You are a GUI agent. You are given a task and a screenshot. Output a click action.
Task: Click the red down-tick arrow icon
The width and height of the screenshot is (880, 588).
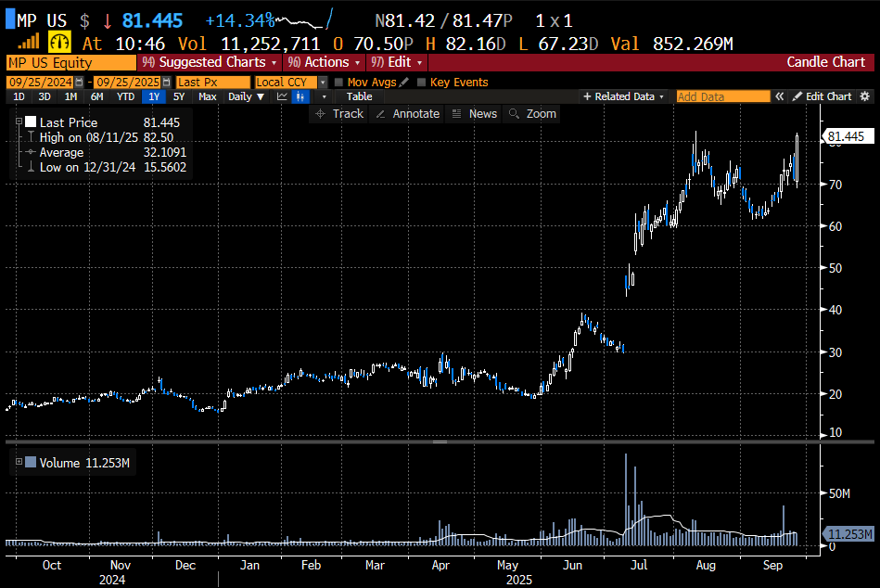[x=107, y=21]
